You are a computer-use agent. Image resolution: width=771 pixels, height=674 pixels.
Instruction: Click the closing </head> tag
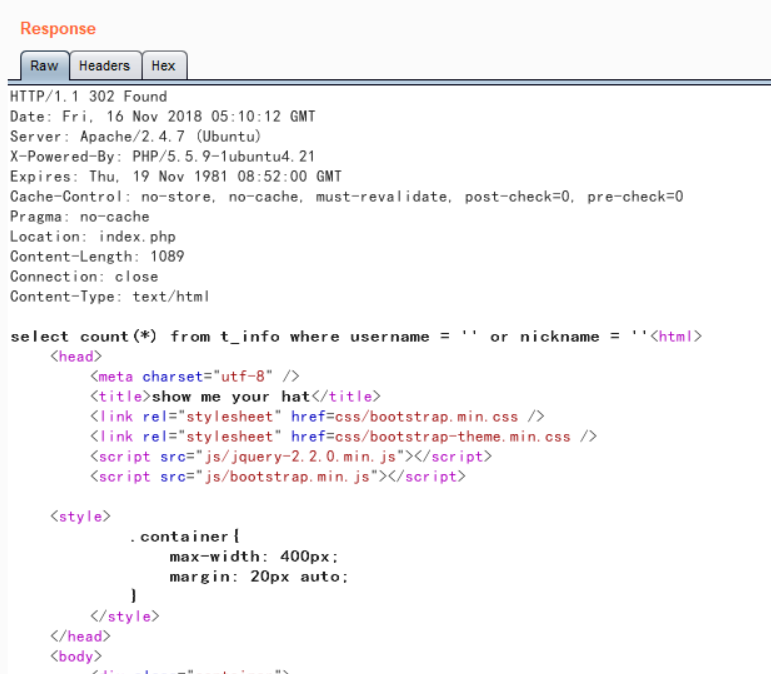pyautogui.click(x=81, y=637)
